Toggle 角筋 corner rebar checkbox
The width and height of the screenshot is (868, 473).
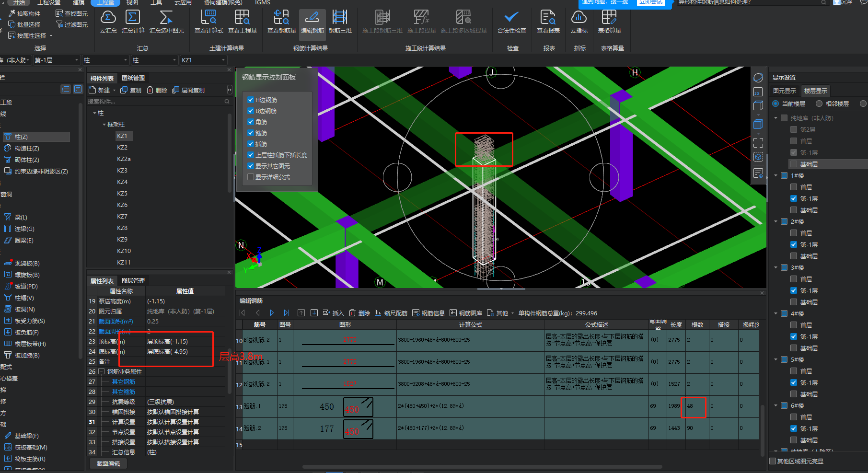tap(251, 122)
